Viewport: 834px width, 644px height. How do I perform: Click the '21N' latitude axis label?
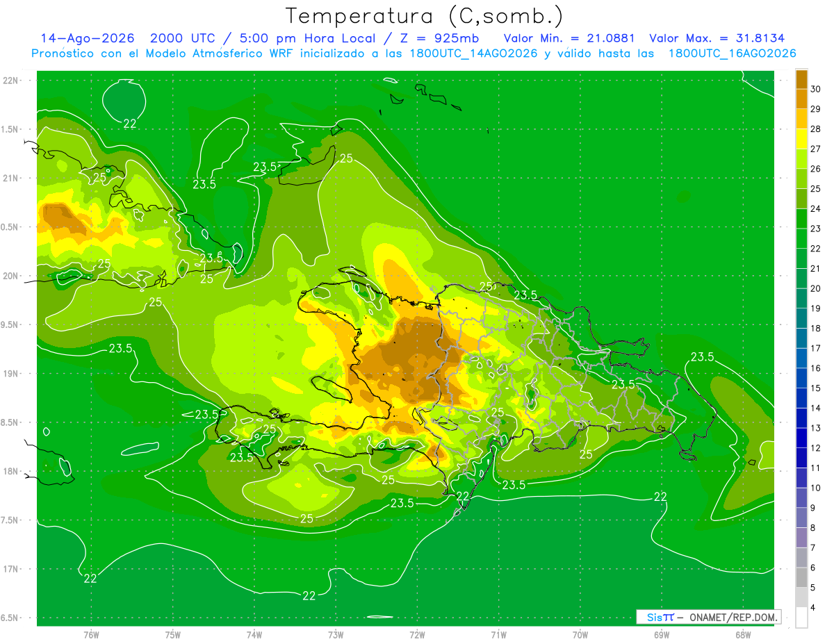[11, 178]
